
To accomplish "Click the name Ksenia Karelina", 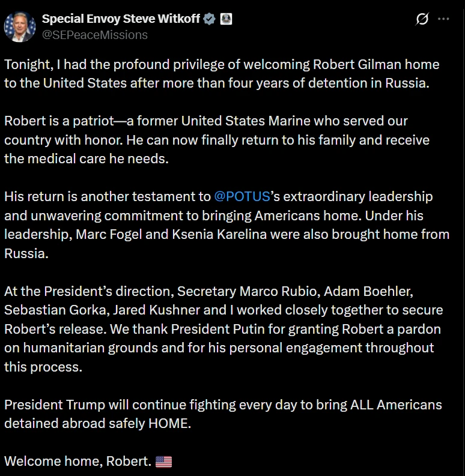I will click(219, 234).
